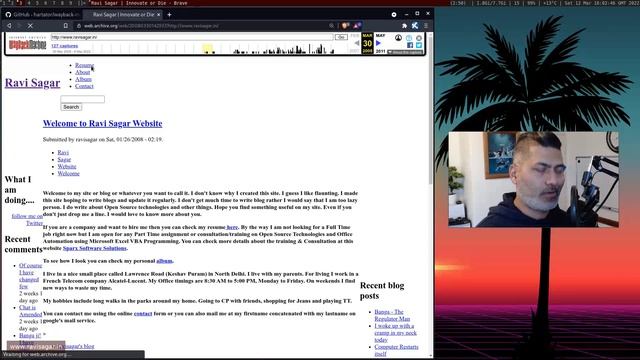The width and height of the screenshot is (640, 360).
Task: Click the Brave address bar
Action: coord(204,26)
